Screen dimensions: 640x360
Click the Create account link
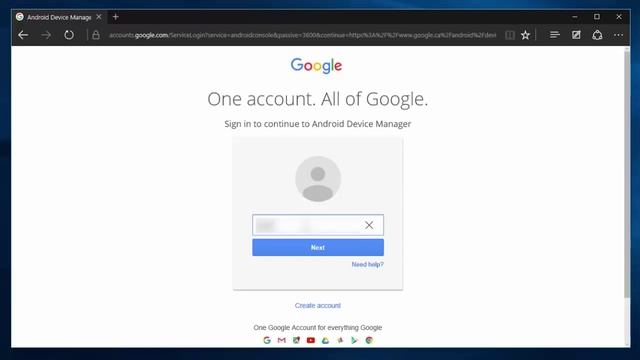coord(318,305)
